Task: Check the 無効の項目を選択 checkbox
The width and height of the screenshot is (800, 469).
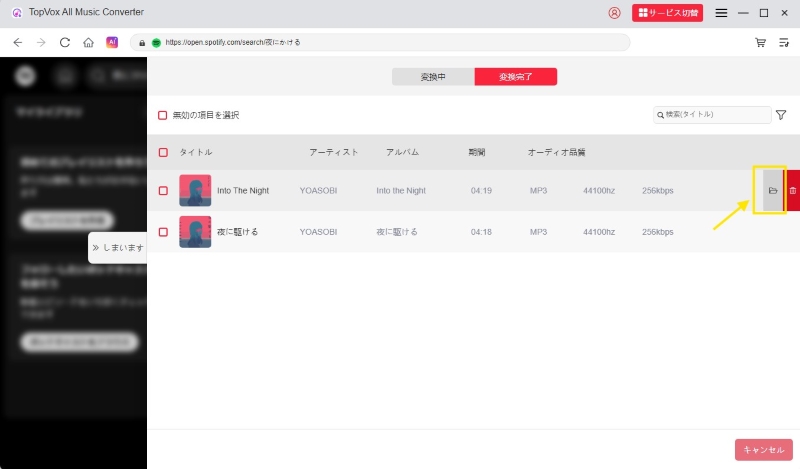Action: tap(162, 115)
